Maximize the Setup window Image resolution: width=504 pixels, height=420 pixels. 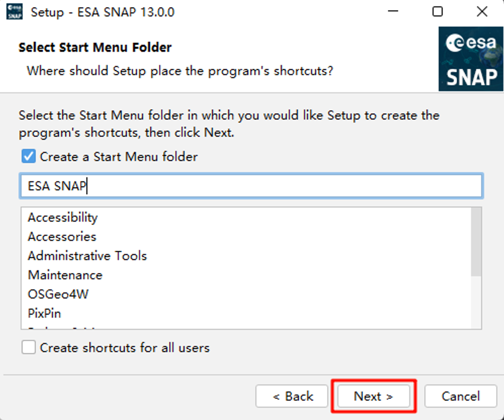[438, 11]
